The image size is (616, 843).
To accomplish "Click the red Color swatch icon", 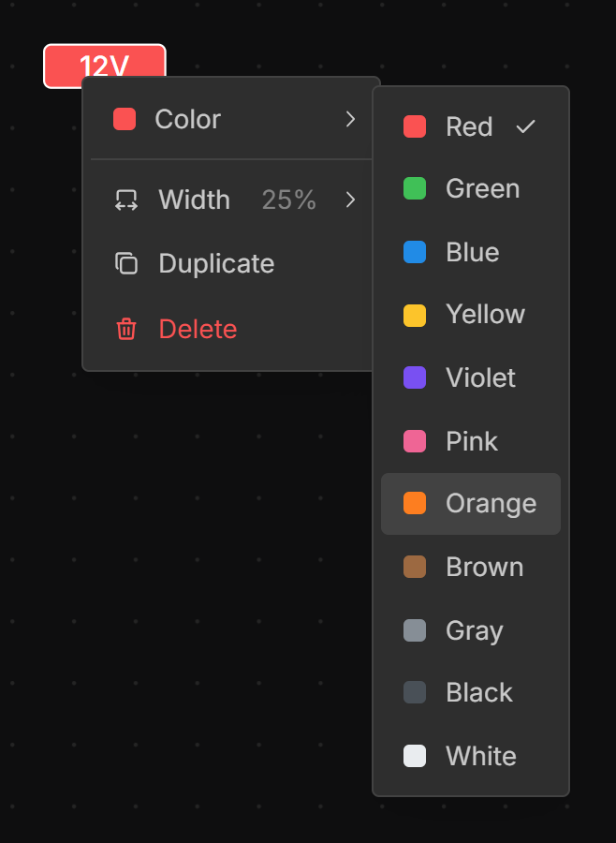I will (x=125, y=120).
